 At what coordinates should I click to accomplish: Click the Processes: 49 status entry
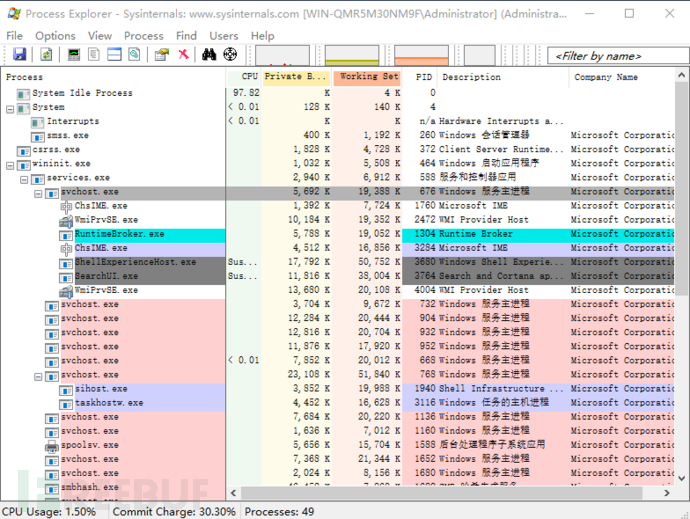pos(279,512)
